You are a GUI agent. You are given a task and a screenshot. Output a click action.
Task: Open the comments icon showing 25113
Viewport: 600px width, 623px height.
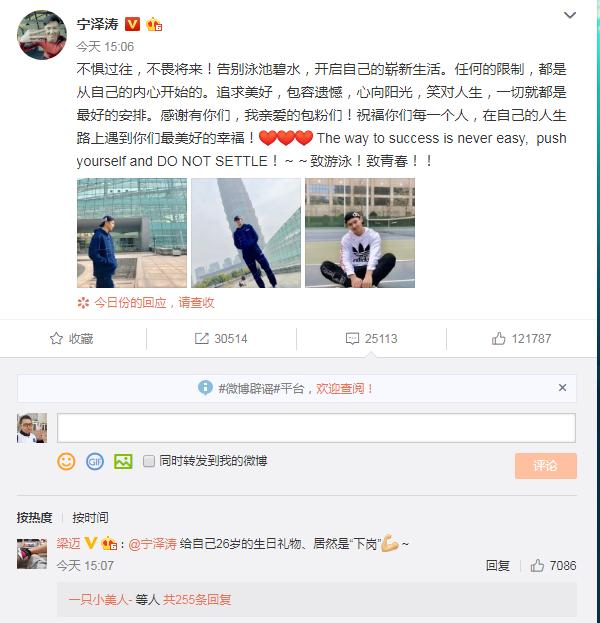tap(352, 339)
